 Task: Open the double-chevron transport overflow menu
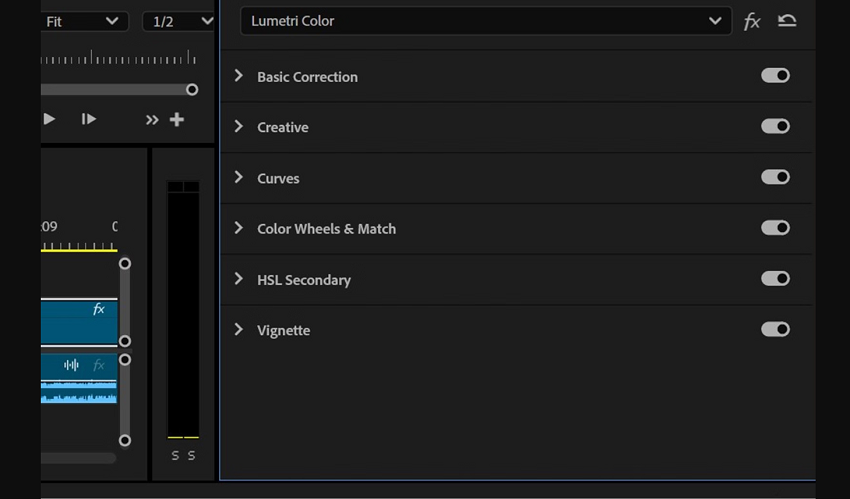[152, 120]
